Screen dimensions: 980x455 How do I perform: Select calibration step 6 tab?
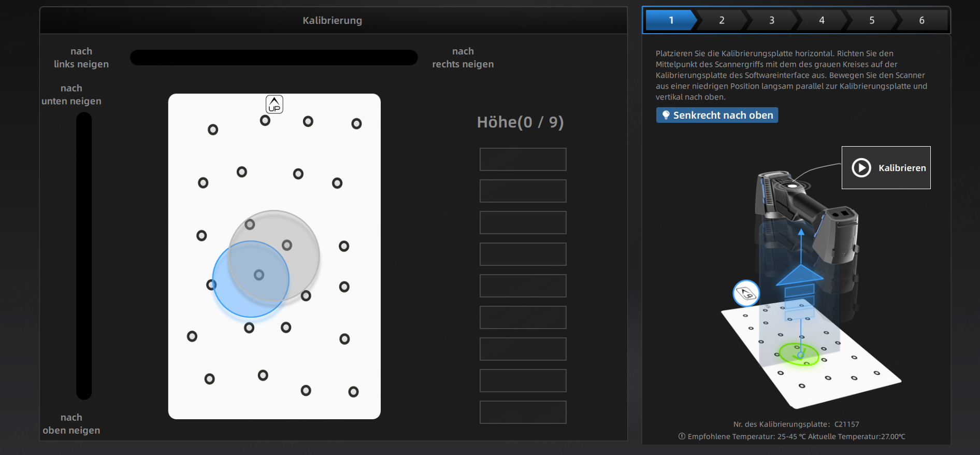pos(922,20)
